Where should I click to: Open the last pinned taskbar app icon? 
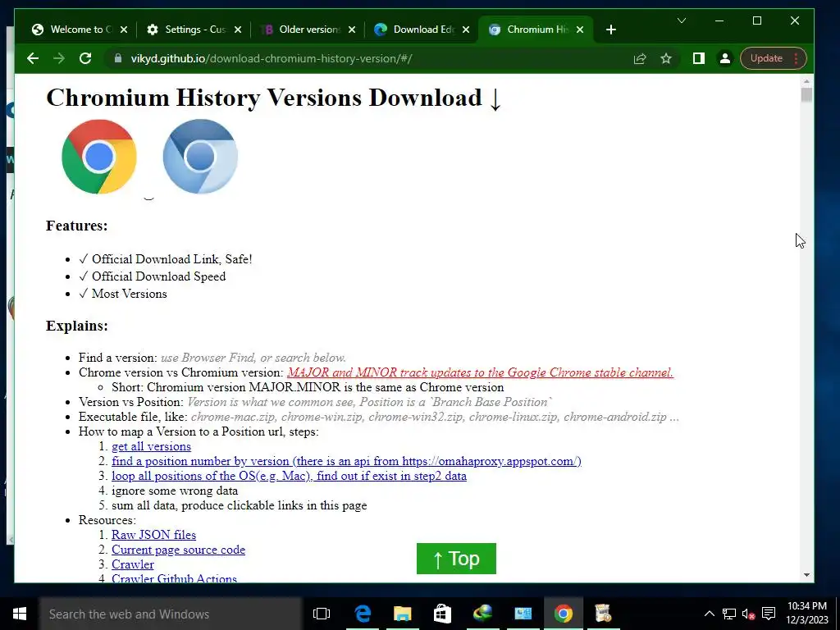click(x=603, y=614)
